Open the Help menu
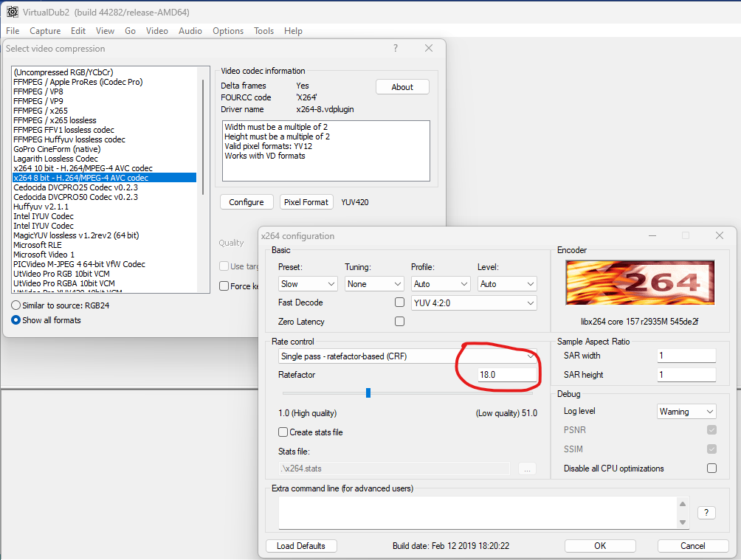The image size is (741, 560). pos(293,31)
